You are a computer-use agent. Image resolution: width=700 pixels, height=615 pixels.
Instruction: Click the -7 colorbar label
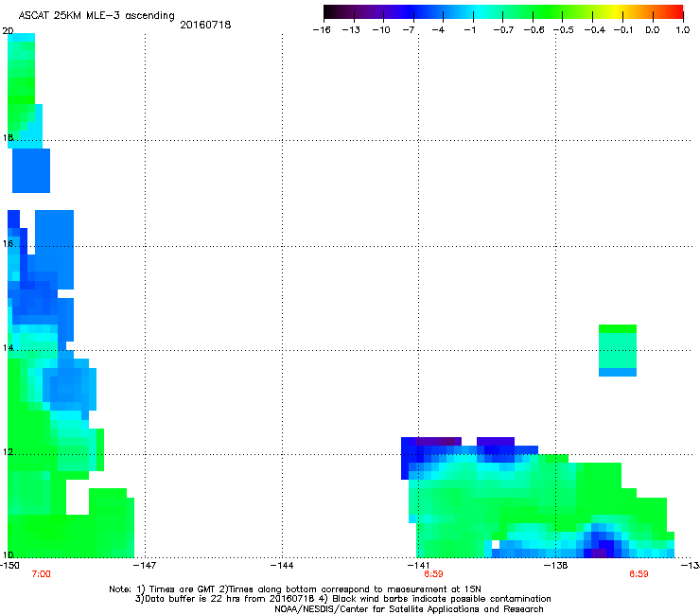click(x=409, y=30)
